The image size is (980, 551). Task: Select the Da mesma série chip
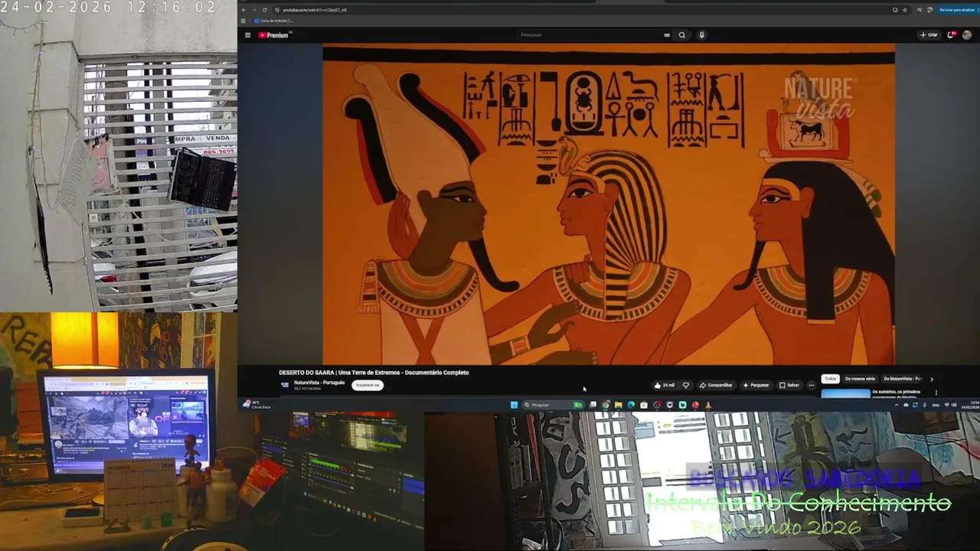point(860,379)
